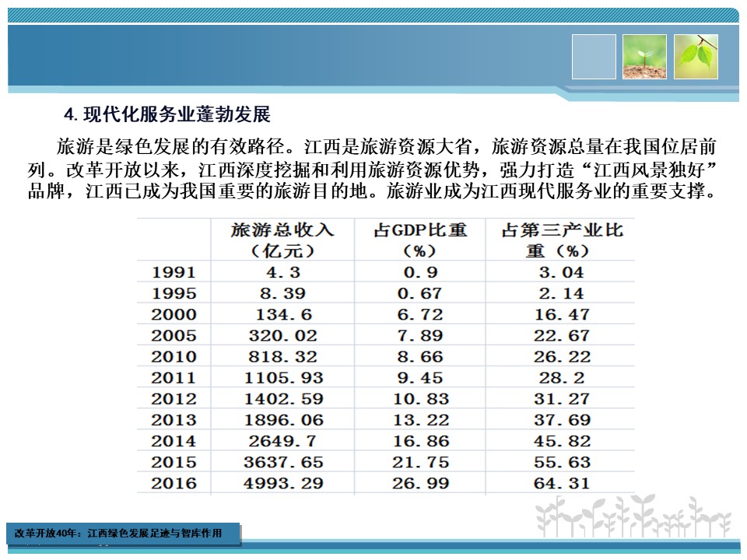This screenshot has width=747, height=560.
Task: Click the green leaves thumbnail image
Action: point(696,57)
